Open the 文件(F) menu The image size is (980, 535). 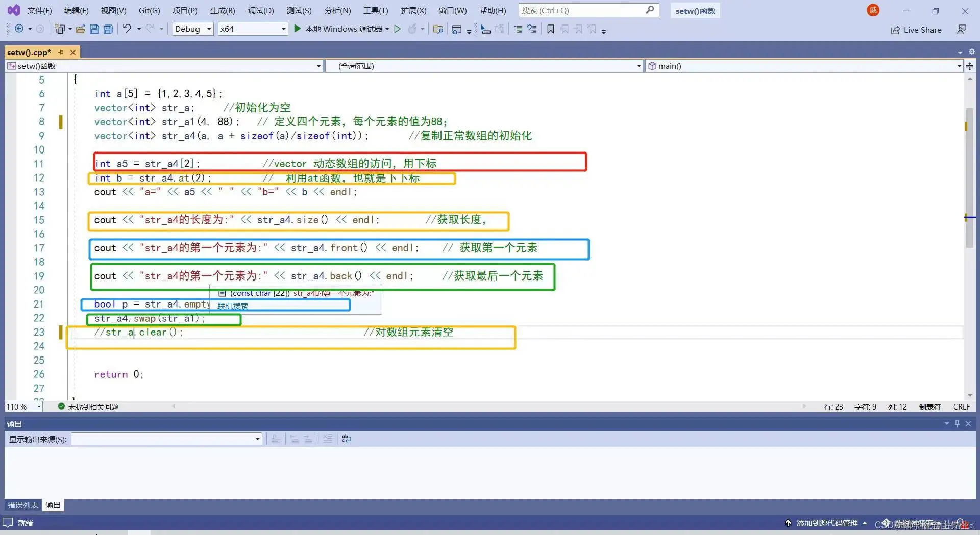point(39,10)
